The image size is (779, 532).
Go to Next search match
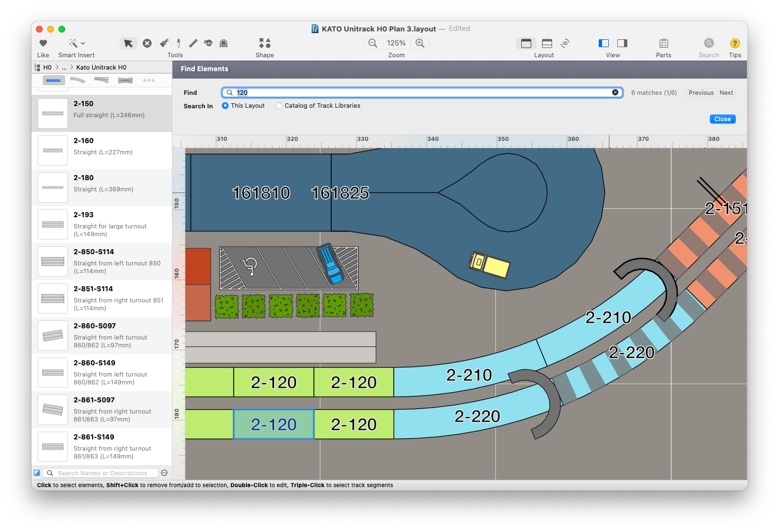point(726,93)
